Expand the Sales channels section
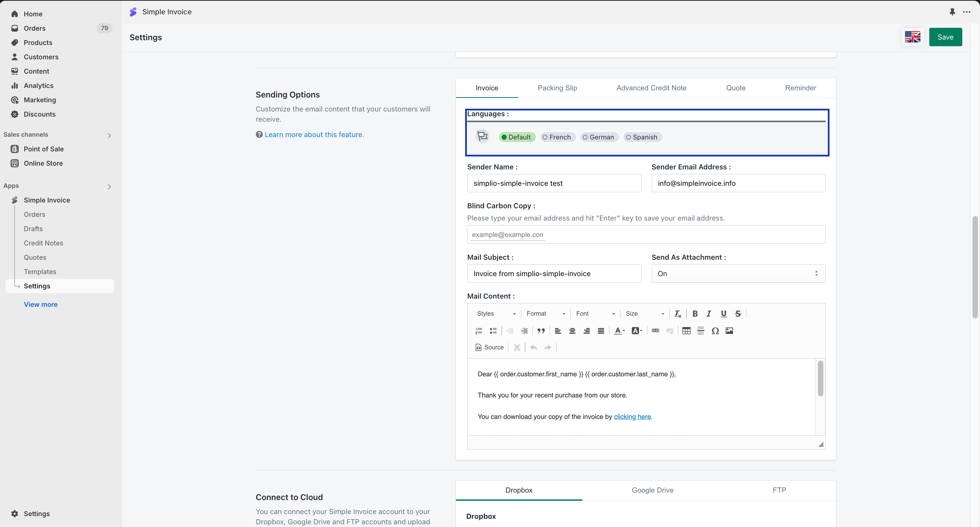 pos(109,135)
